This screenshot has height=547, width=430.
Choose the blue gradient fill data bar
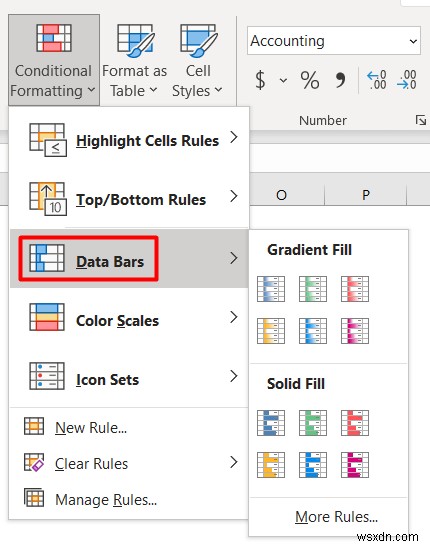[271, 289]
